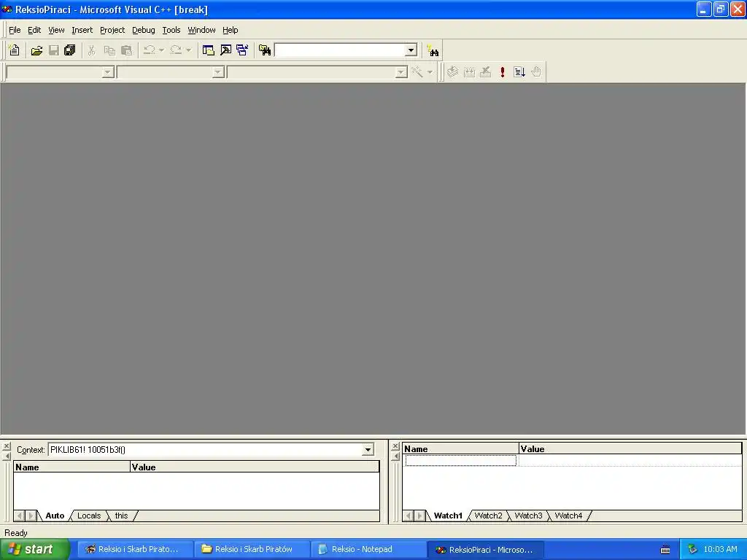Switch to the Locals tab
Viewport: 747px width, 560px height.
[89, 516]
